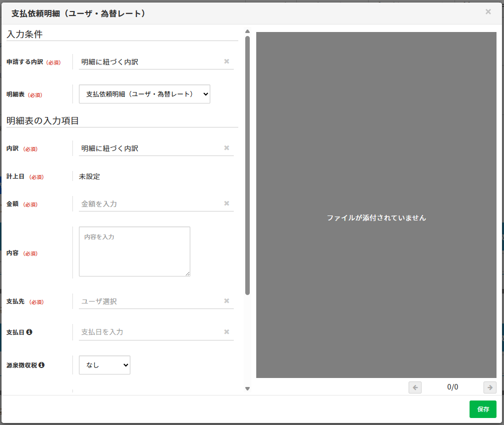Click the 未設定 value for 計上日
504x425 pixels.
[90, 176]
